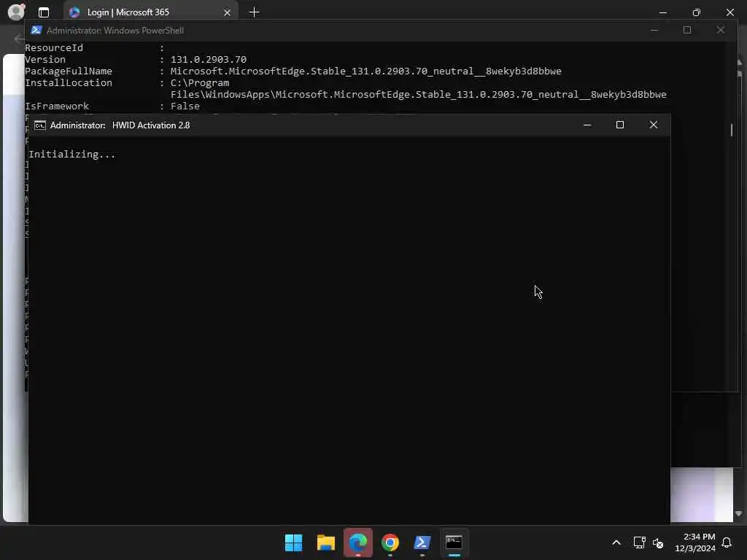Click the InstallLocation label in PowerShell
The width and height of the screenshot is (747, 560).
[69, 83]
